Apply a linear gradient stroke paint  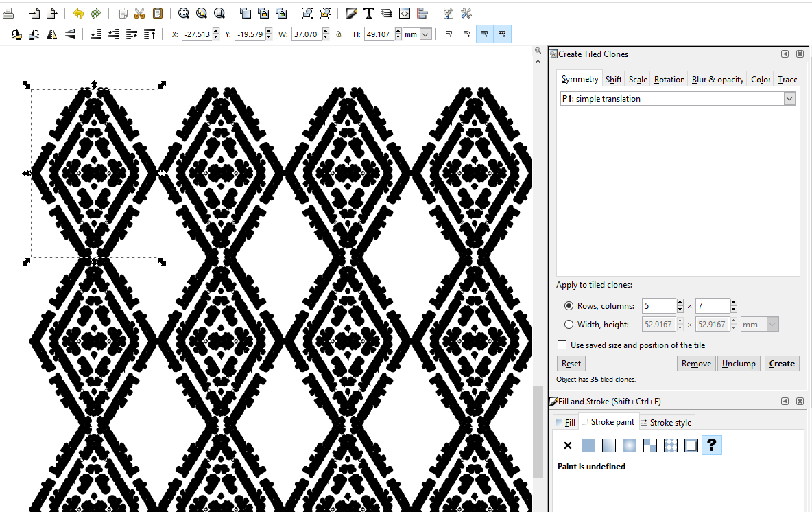(x=608, y=445)
